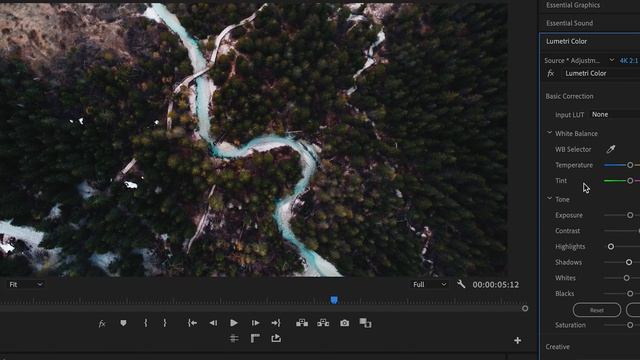Play the program monitor video
This screenshot has width=640, height=360.
[234, 323]
